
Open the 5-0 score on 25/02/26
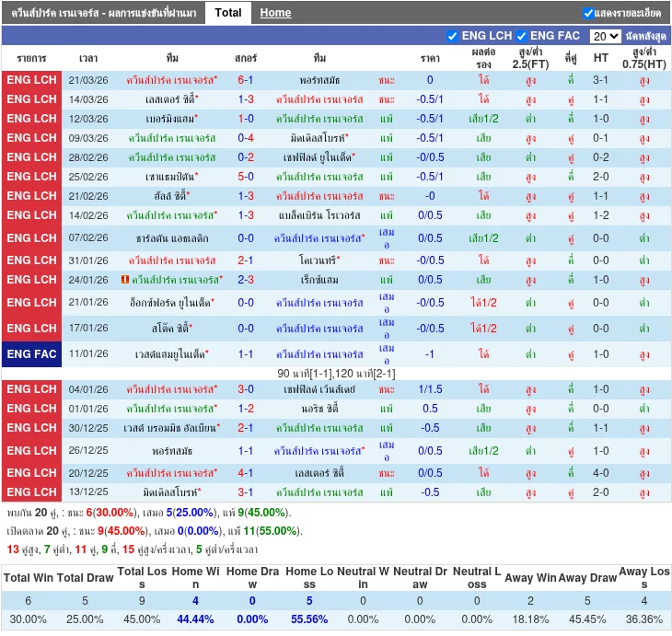click(x=246, y=177)
